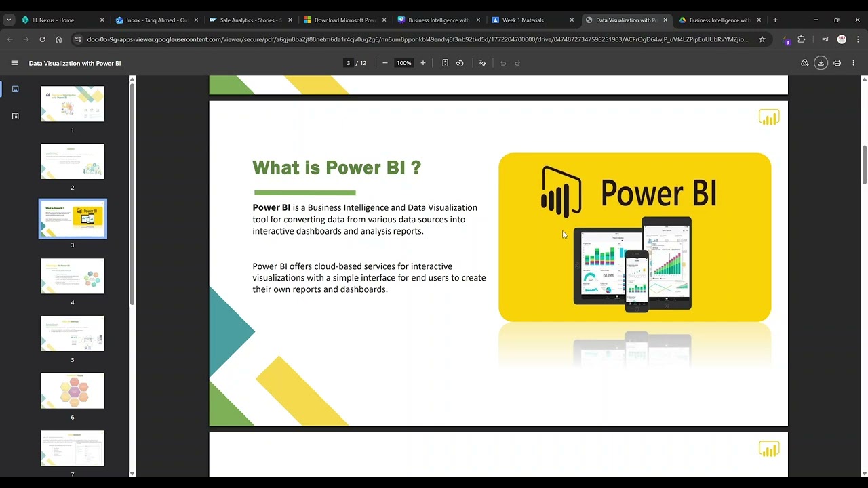Open the Chrome profile avatar
The width and height of the screenshot is (868, 488).
(842, 39)
